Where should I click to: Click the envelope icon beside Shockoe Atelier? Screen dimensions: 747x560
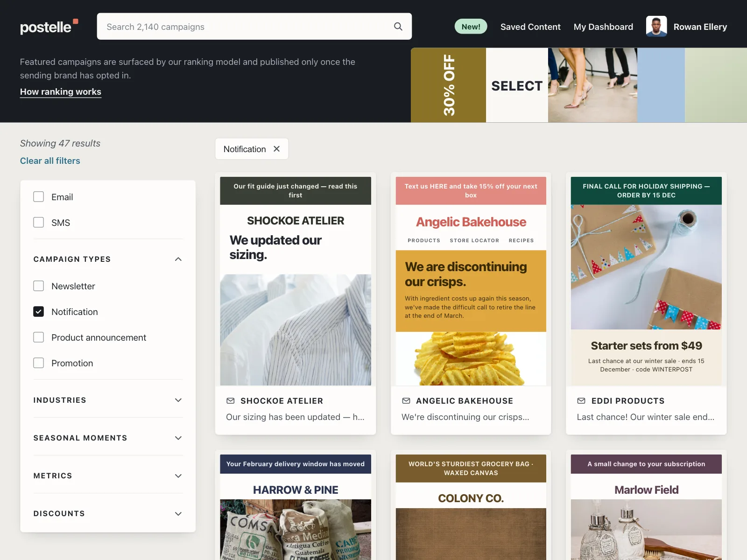231,401
